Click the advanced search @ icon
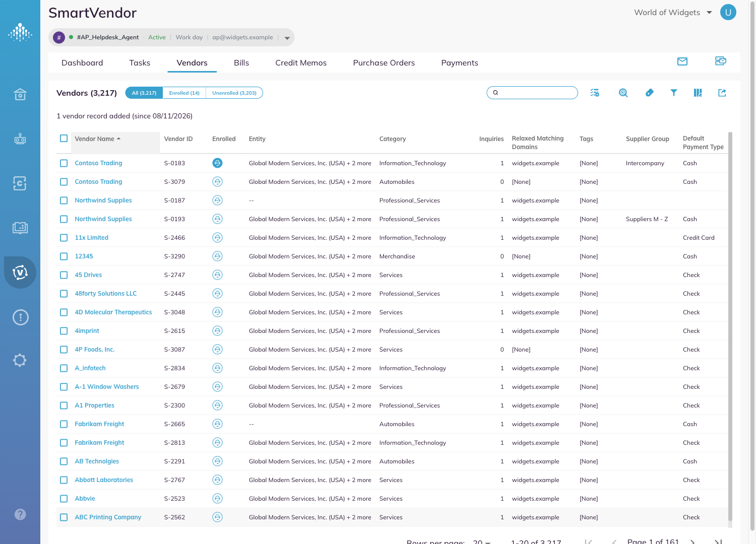 point(623,93)
